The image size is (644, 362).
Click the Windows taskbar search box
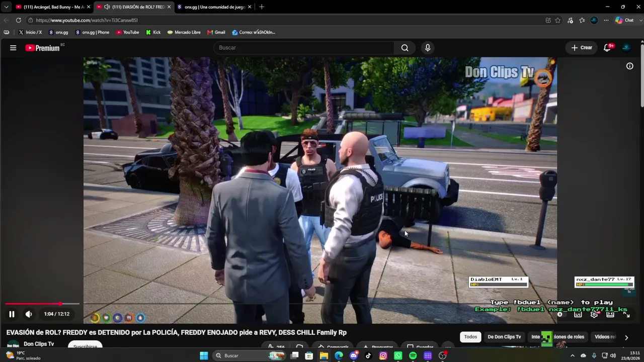tap(249, 355)
